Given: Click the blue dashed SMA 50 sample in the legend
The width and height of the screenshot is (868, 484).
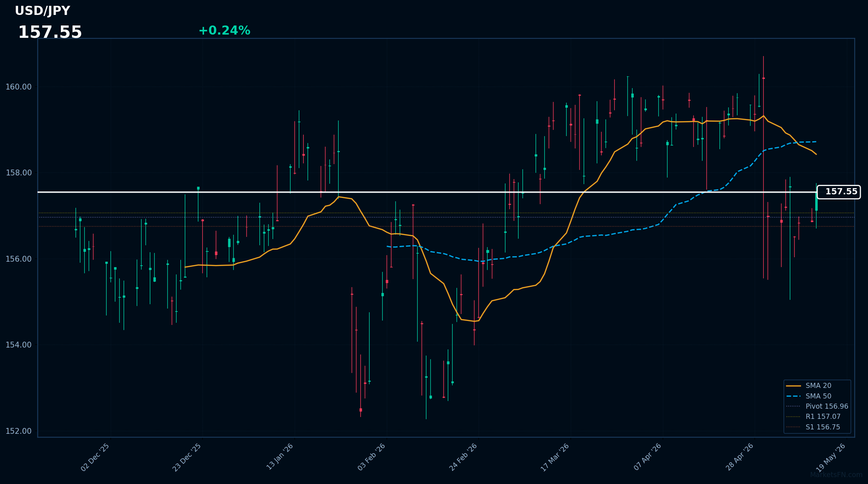Looking at the screenshot, I should (793, 396).
